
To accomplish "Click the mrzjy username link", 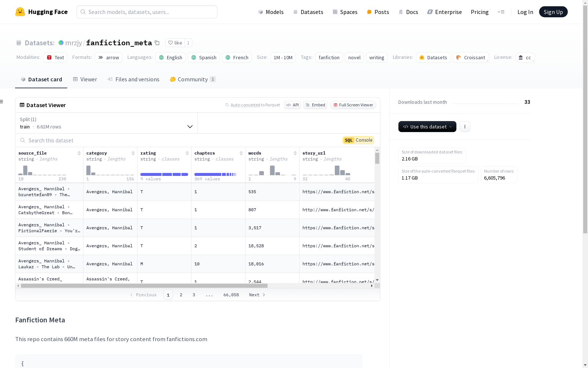I will pyautogui.click(x=73, y=43).
